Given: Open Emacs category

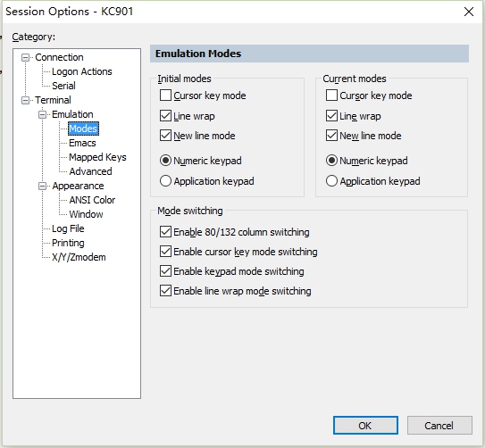Looking at the screenshot, I should point(82,143).
